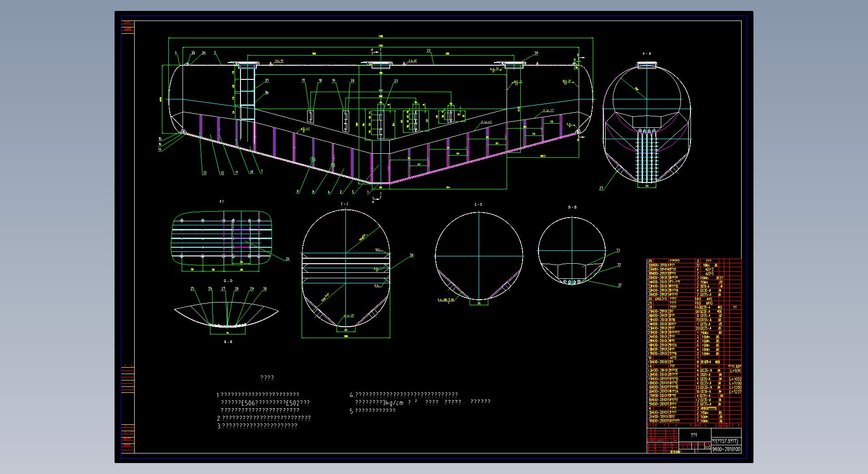Click callout number 25 above the D - D view

pos(193,289)
